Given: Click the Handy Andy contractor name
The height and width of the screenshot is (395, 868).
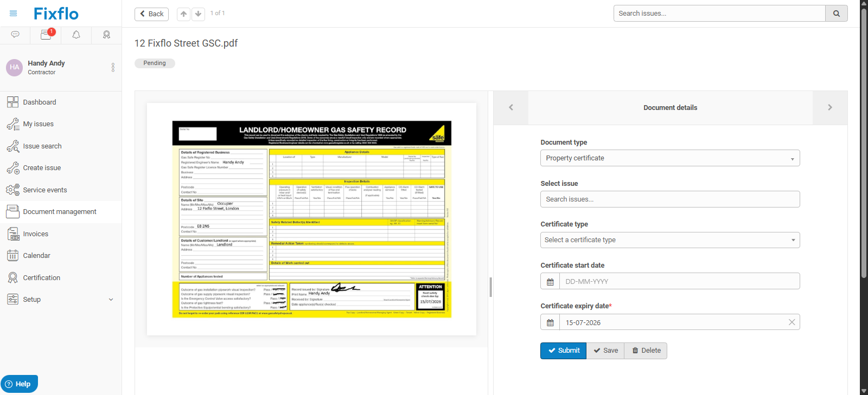Looking at the screenshot, I should (x=46, y=63).
